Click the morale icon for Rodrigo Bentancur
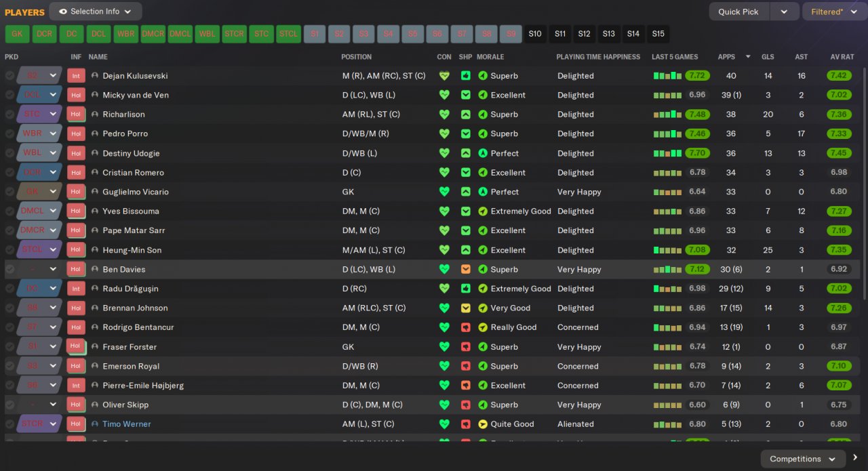The image size is (868, 471). tap(483, 327)
